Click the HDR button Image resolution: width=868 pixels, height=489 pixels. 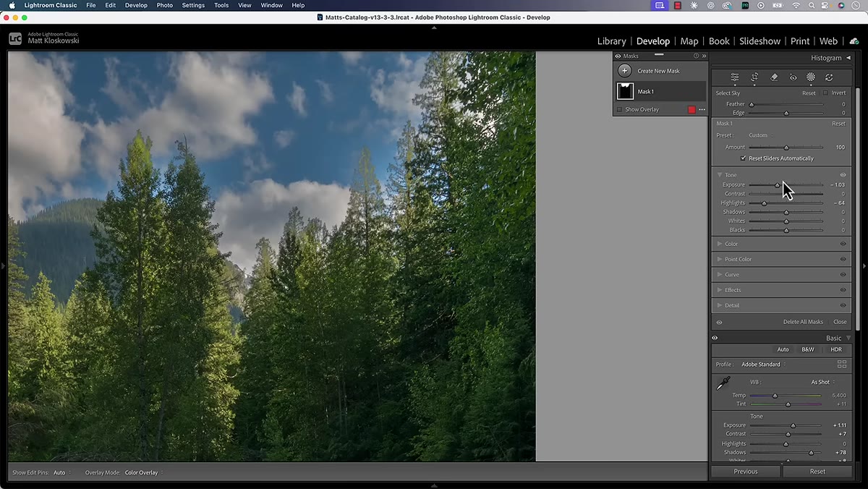(x=836, y=349)
